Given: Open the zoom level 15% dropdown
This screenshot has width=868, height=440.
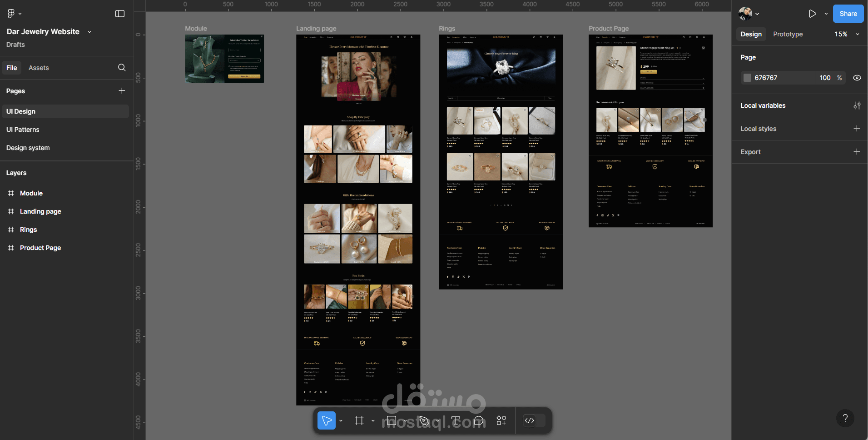Looking at the screenshot, I should 847,34.
